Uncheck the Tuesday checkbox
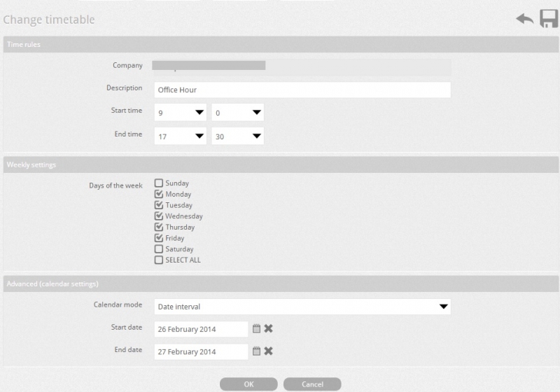The image size is (560, 392). pyautogui.click(x=159, y=205)
